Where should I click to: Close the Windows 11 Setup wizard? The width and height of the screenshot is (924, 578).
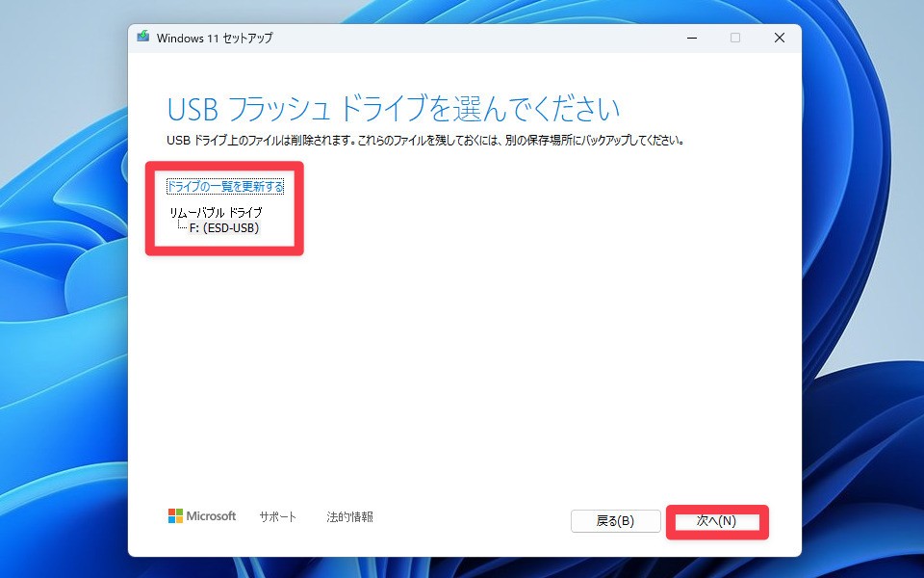[780, 38]
